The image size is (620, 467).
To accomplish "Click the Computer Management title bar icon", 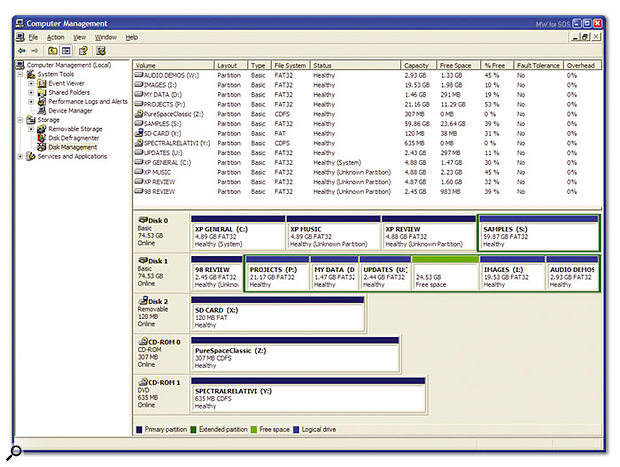I will (x=20, y=23).
